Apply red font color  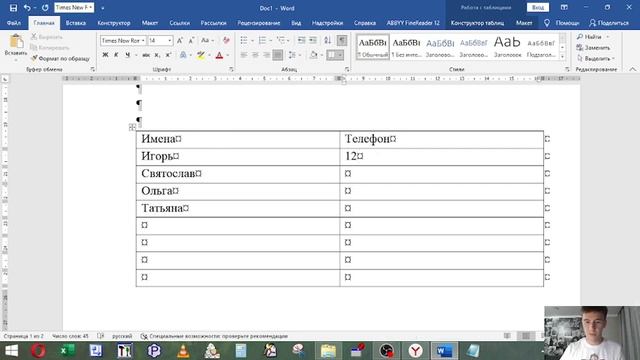coord(219,55)
